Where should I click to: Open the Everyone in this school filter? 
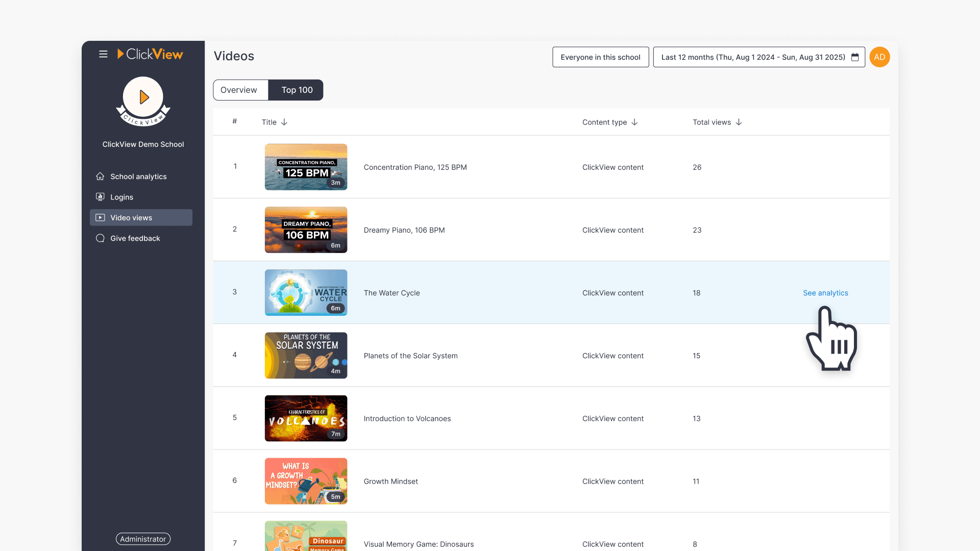[x=600, y=57]
